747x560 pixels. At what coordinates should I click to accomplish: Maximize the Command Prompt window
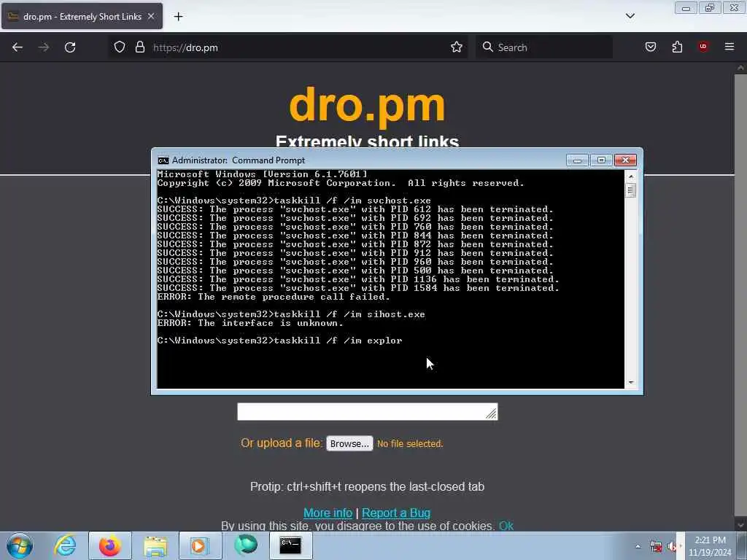601,160
